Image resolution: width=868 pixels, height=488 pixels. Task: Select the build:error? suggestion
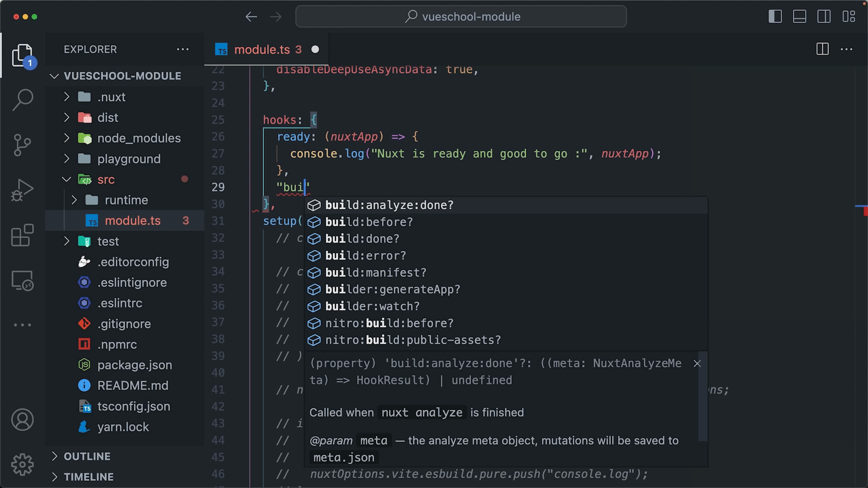[x=506, y=256]
